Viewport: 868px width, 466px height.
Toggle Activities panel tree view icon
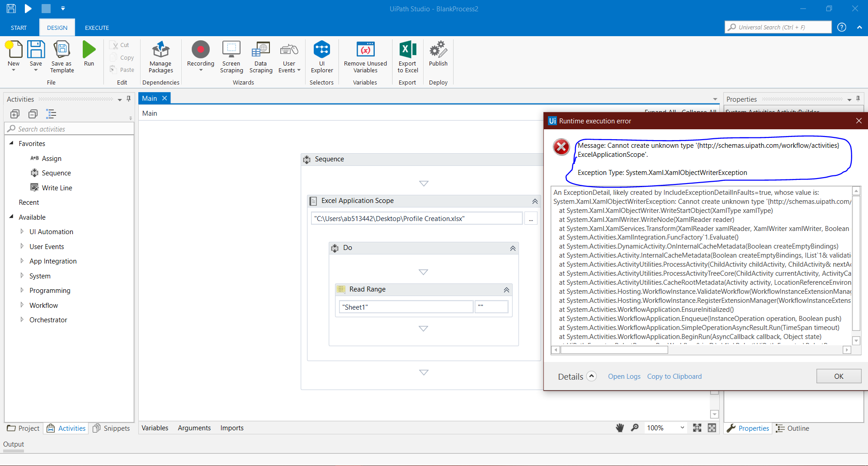tap(51, 114)
